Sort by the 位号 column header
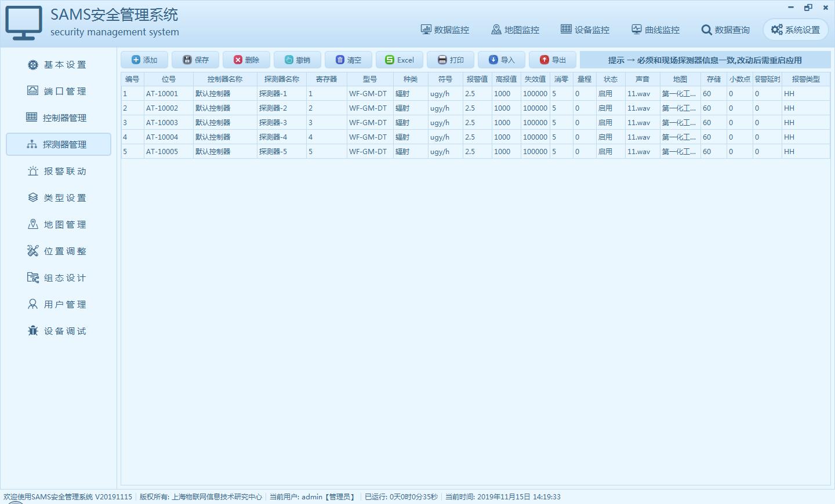Image resolution: width=835 pixels, height=504 pixels. tap(169, 79)
